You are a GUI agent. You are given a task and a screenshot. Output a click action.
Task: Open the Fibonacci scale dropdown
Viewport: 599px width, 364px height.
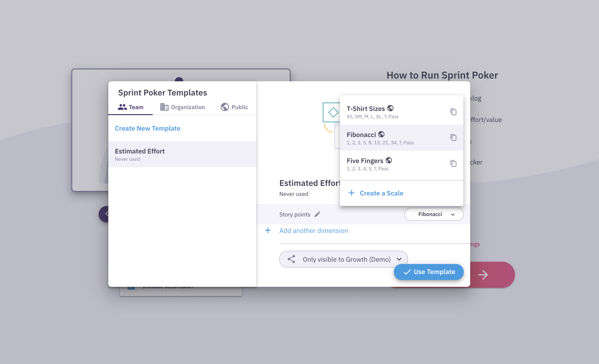pos(434,214)
